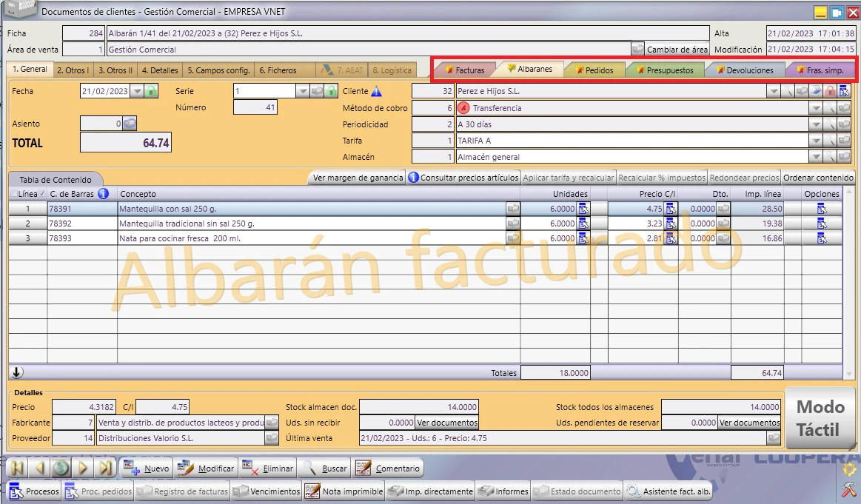The width and height of the screenshot is (861, 504).
Task: Go to first record navigation arrow
Action: pos(17,468)
